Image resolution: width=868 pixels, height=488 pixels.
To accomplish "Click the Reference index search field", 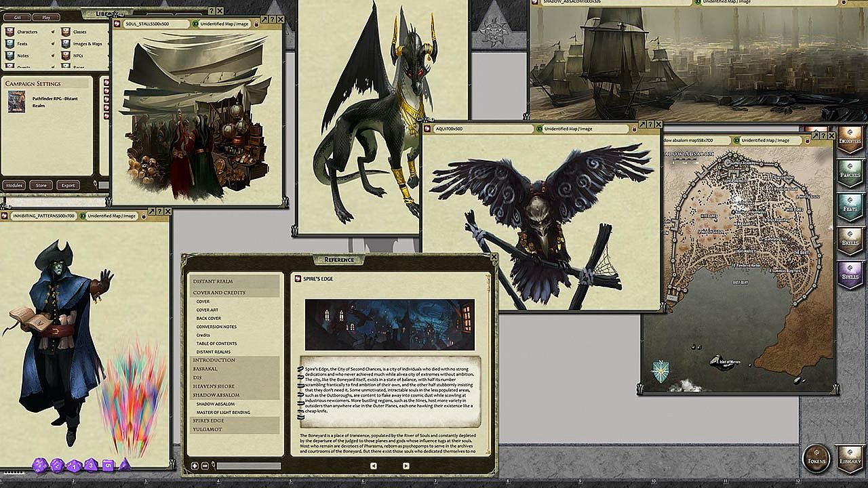I will 248,466.
